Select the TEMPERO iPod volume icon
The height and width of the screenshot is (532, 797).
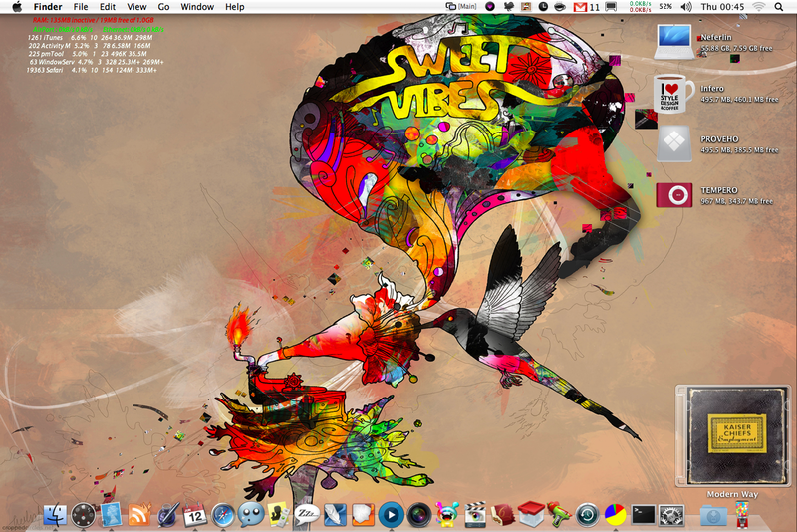point(674,195)
